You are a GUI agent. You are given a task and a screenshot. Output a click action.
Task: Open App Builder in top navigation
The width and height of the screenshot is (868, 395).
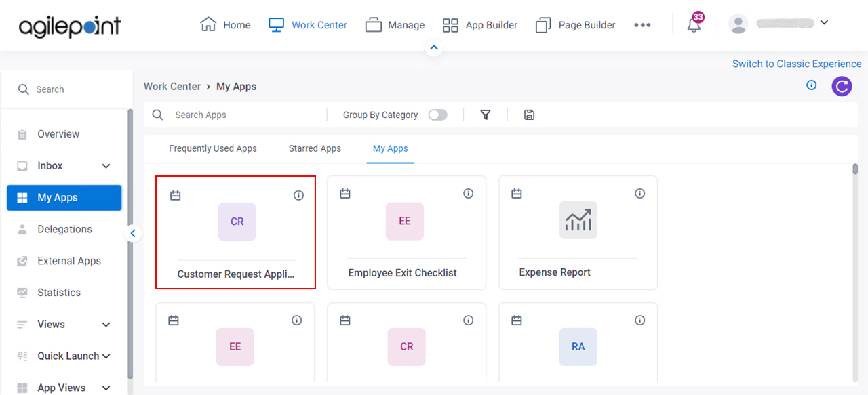pos(480,25)
